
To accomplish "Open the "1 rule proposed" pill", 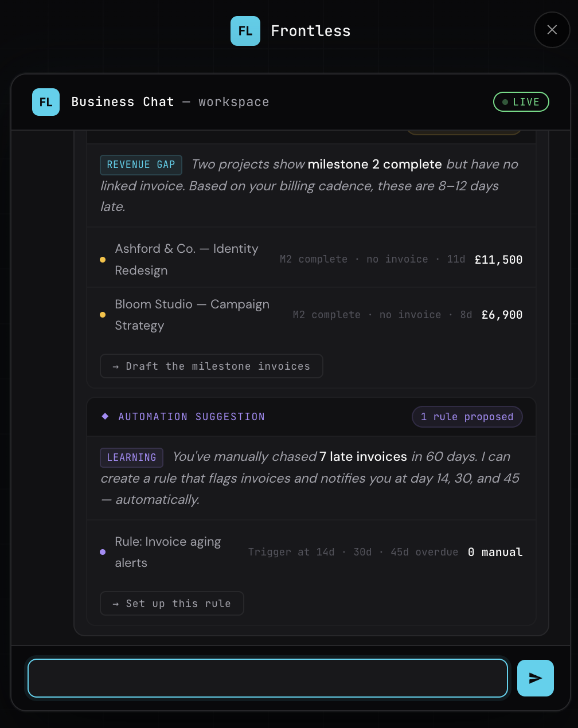I will pos(467,417).
